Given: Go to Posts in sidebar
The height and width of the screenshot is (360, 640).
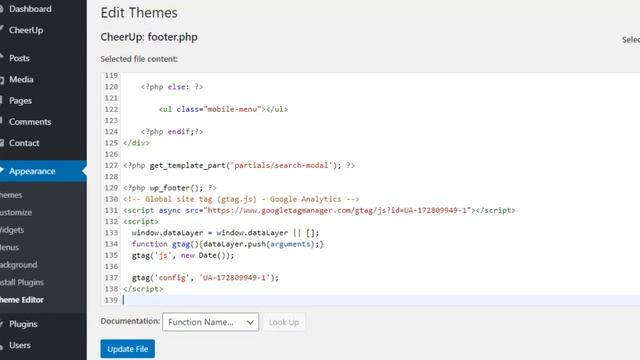Looking at the screenshot, I should [19, 58].
